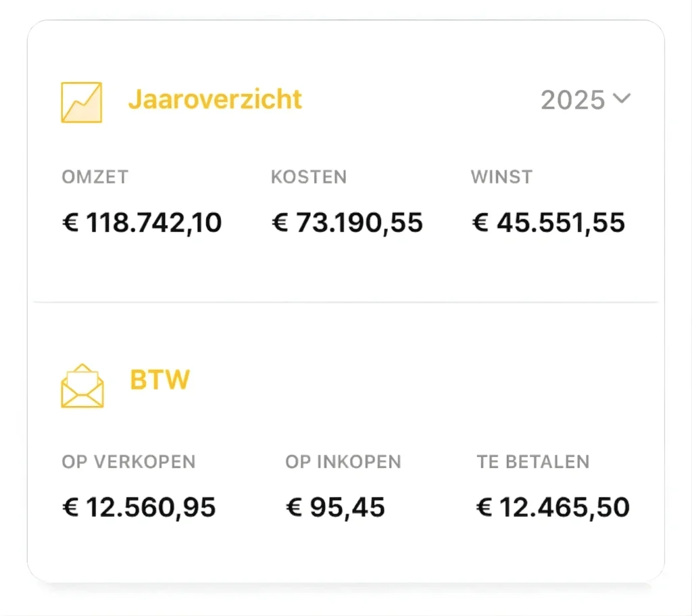Click the chevron beside 2025
Image resolution: width=692 pixels, height=616 pixels.
coord(623,99)
